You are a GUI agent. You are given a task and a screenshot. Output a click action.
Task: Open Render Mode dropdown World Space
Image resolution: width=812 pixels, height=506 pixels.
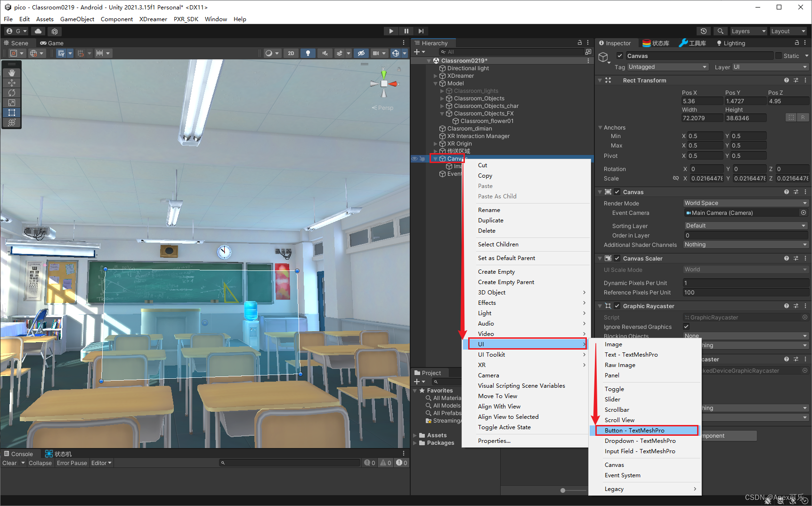pyautogui.click(x=746, y=204)
